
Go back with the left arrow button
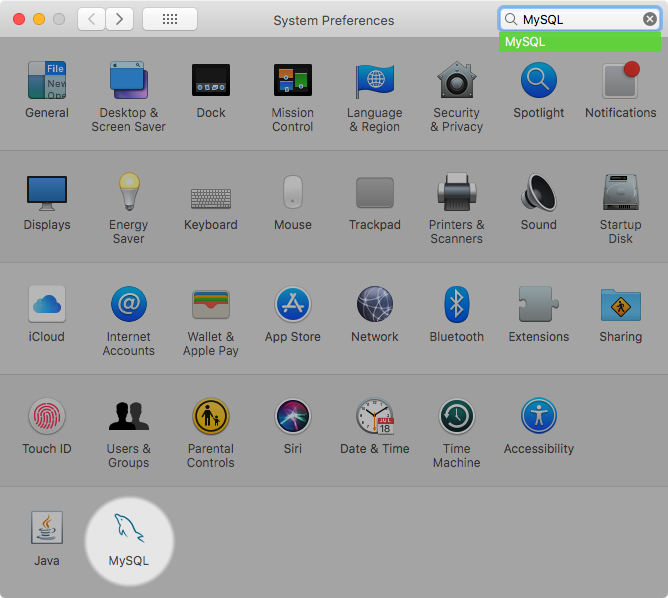(91, 19)
